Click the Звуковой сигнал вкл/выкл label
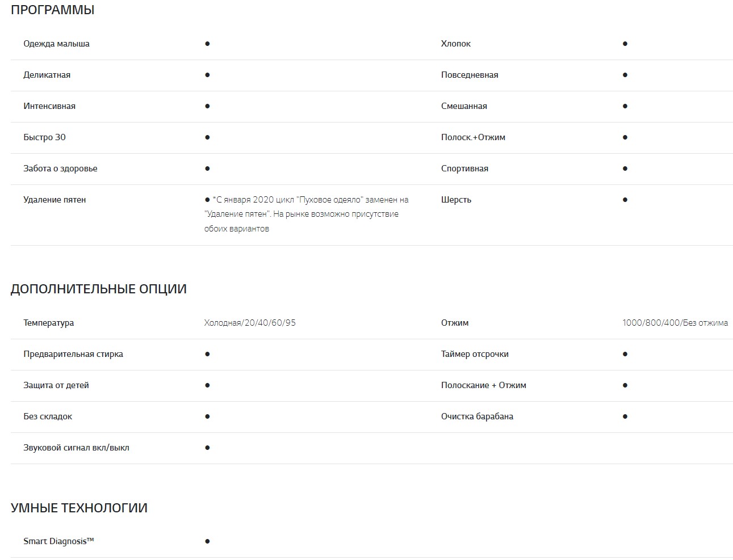Screen dimensions: 733x560 (76, 448)
